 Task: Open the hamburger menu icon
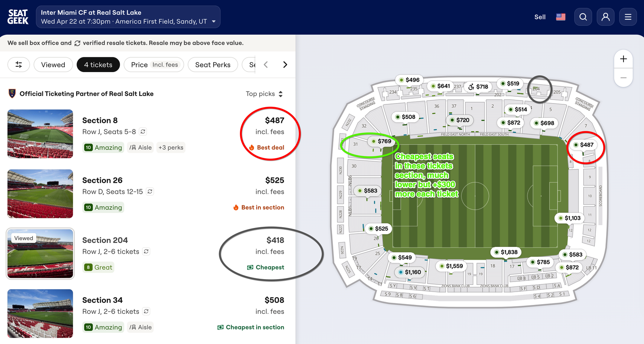[x=628, y=17]
